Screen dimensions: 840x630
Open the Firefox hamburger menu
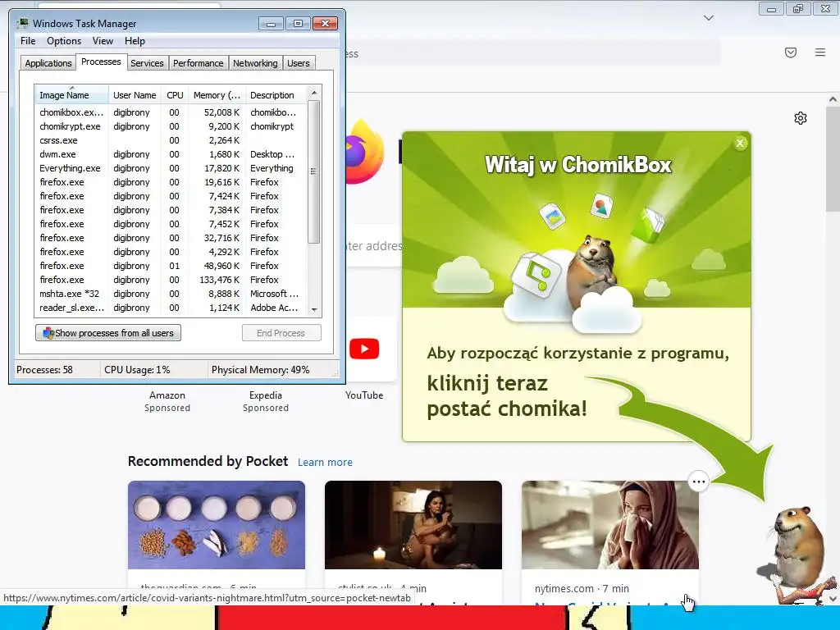tap(820, 52)
